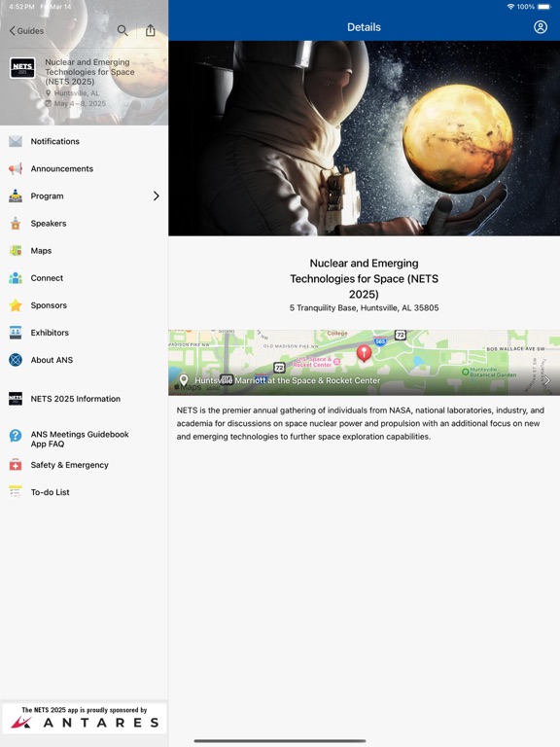Tap the event title Nuclear and Emerging Technologies

coord(364,279)
